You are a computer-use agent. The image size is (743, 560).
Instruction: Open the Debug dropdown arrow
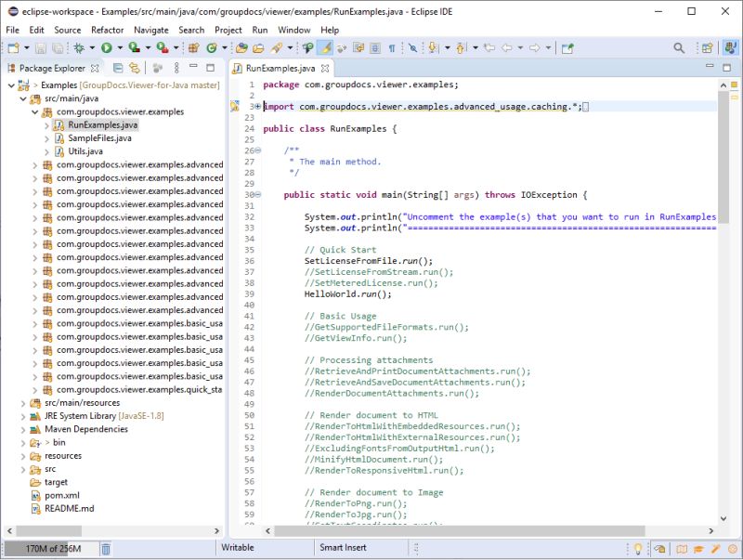[x=92, y=48]
